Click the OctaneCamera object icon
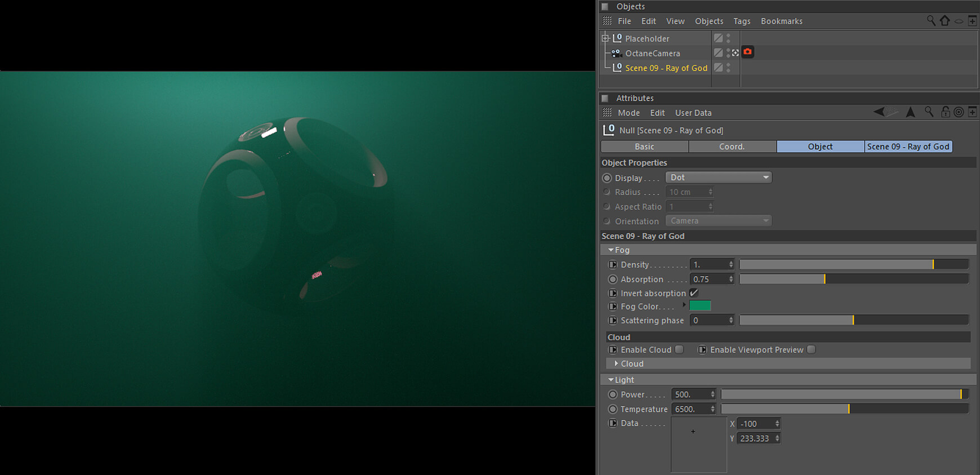Screen dimensions: 980x475 click(x=616, y=53)
